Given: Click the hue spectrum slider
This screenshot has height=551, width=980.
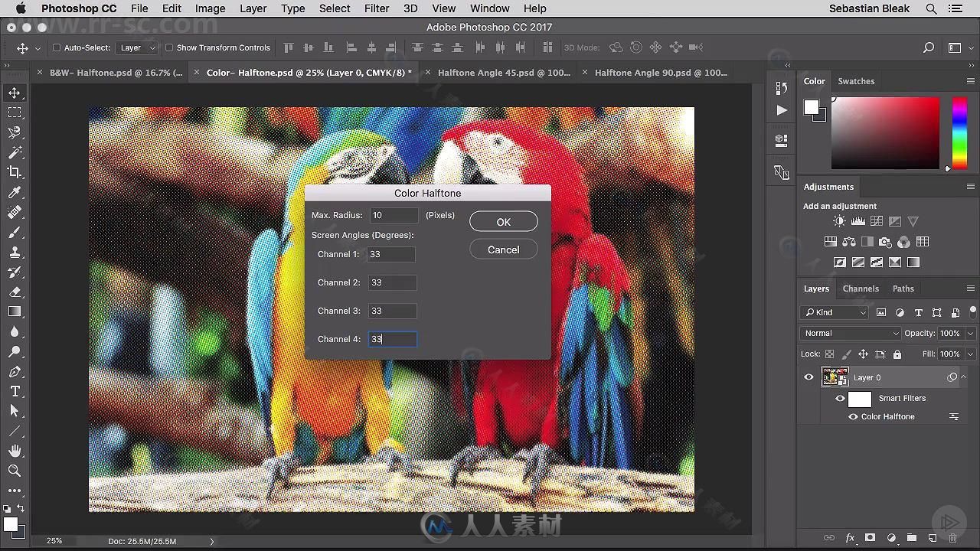Looking at the screenshot, I should (959, 132).
